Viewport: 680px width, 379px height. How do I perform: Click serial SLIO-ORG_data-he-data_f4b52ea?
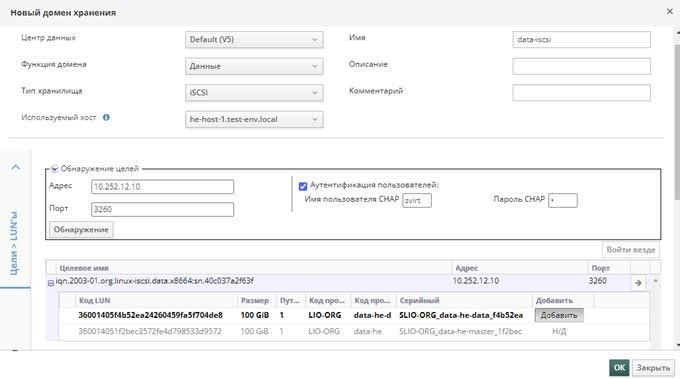[x=461, y=315]
